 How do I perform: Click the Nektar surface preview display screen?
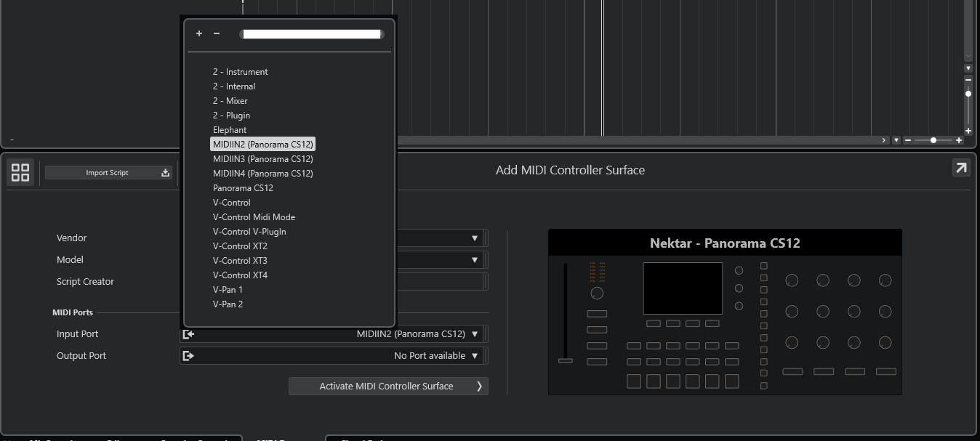coord(683,288)
